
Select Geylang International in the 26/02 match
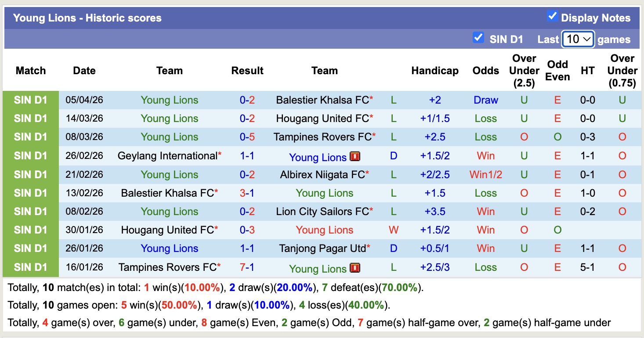pos(169,156)
